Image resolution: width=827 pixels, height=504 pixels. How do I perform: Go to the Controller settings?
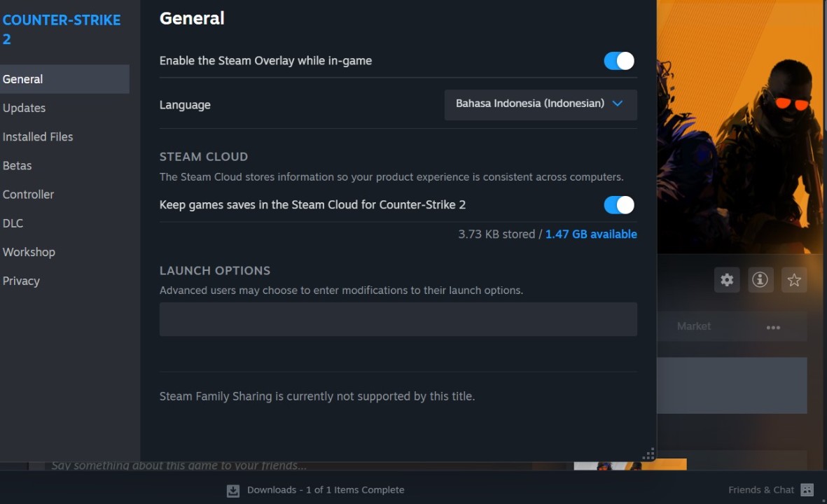click(x=29, y=195)
